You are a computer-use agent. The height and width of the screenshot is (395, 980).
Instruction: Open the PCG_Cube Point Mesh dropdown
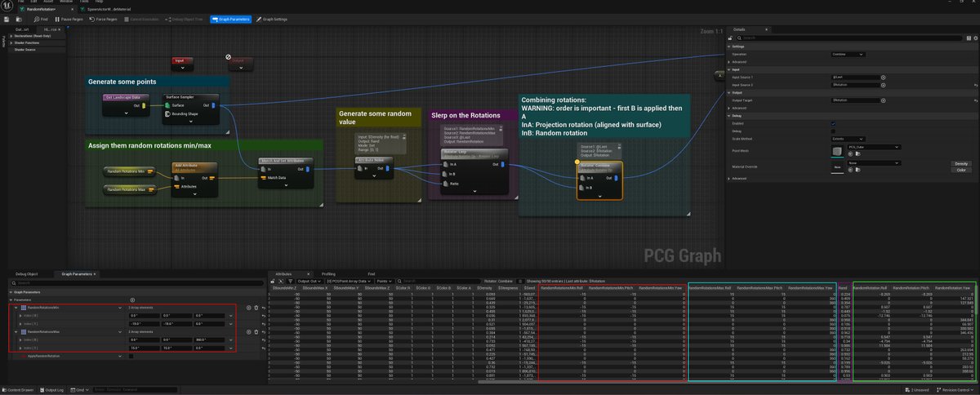874,147
